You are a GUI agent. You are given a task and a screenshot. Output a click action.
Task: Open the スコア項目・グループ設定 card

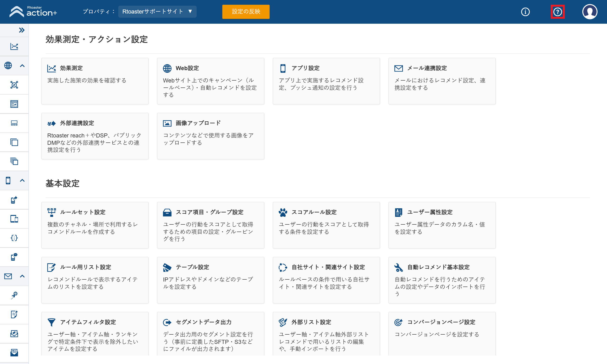pos(211,225)
